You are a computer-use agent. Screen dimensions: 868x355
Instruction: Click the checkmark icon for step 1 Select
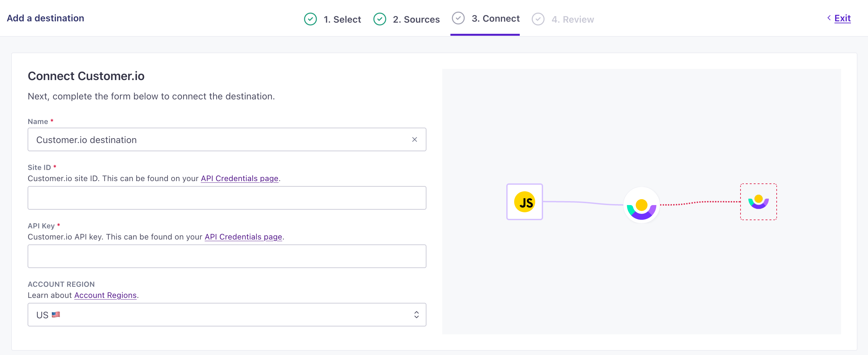click(310, 19)
